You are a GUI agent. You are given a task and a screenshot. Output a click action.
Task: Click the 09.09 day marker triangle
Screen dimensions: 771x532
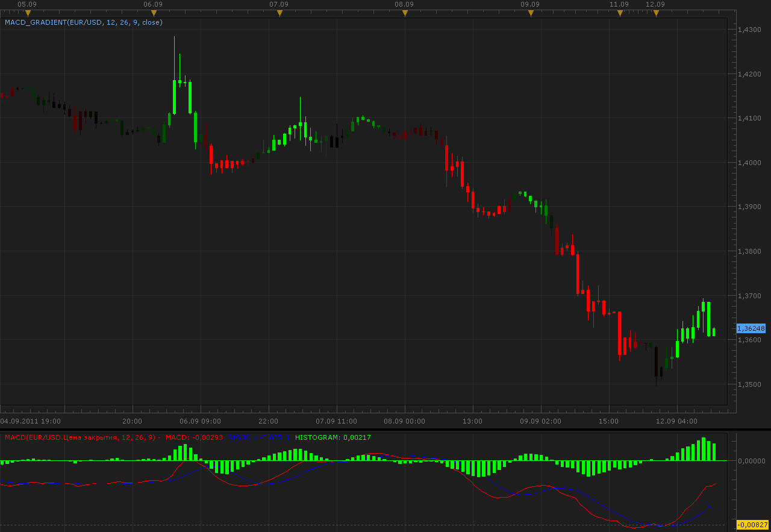pos(530,13)
